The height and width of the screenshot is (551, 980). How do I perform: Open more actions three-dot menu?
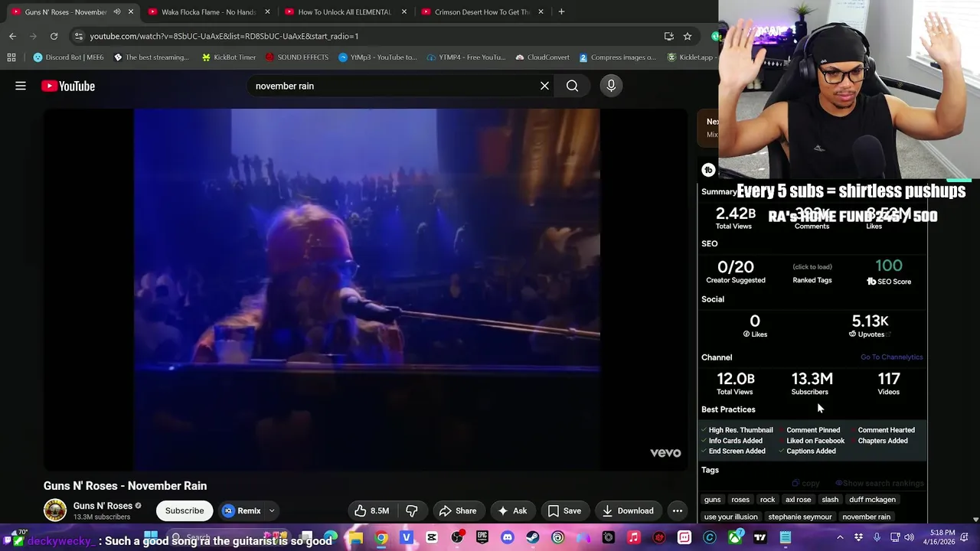(x=678, y=510)
